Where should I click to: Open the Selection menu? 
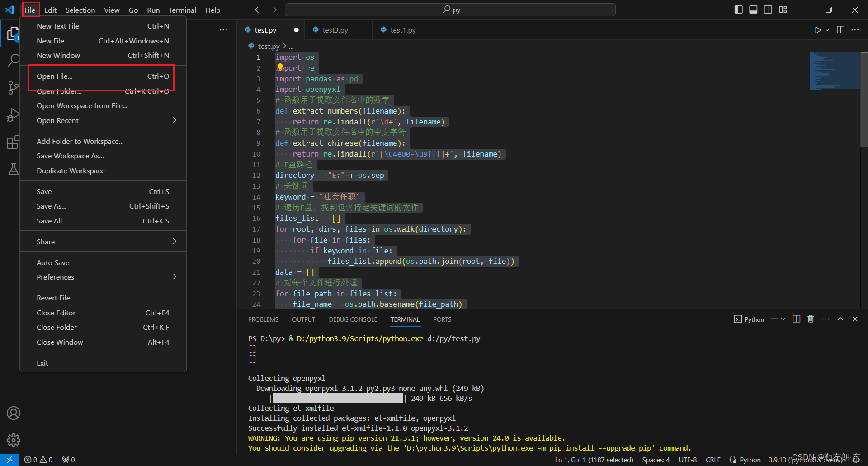coord(80,10)
